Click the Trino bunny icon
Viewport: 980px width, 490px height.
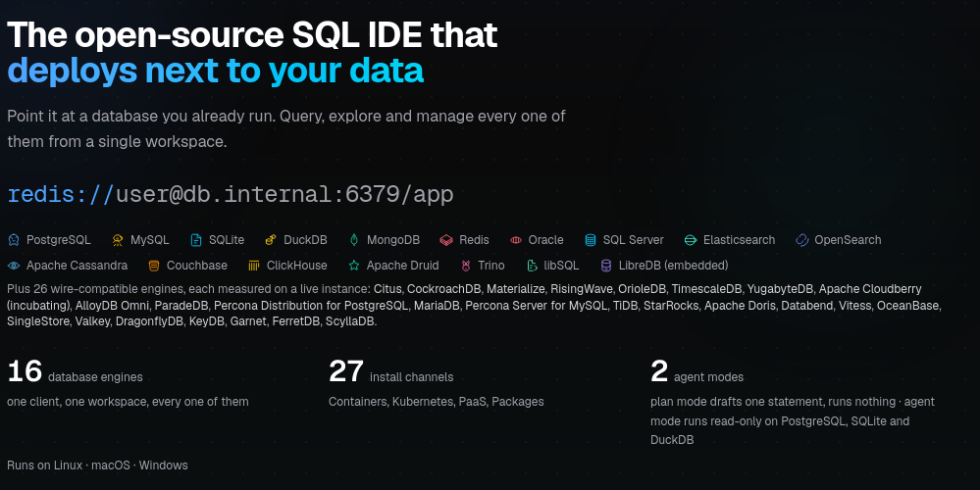tap(466, 266)
